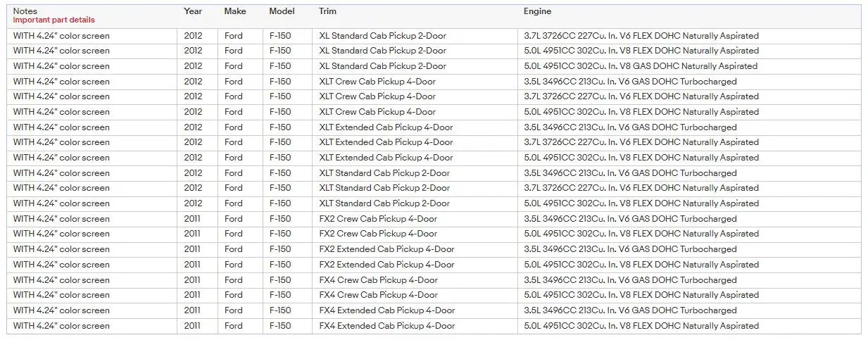Viewport: 868px width, 340px height.
Task: Select XLT Crew Cab trim beside 5.0L V8 engine
Action: 377,112
